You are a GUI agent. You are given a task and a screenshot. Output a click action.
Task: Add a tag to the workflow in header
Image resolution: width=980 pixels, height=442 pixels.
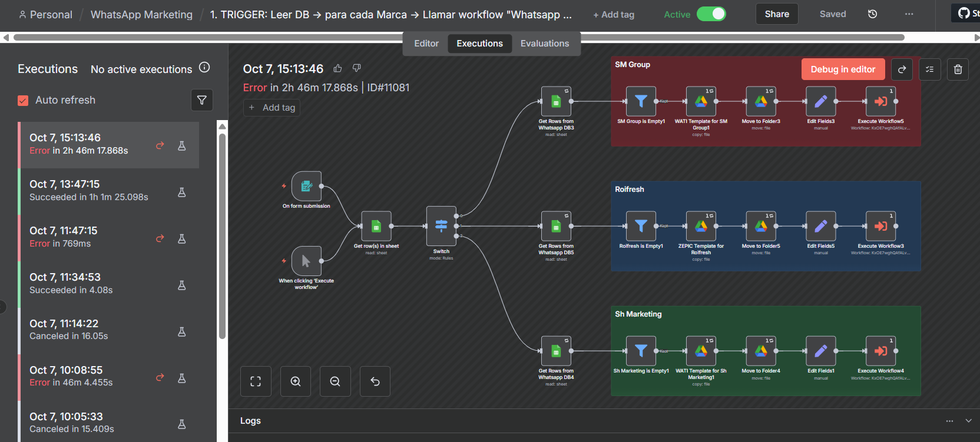[614, 15]
